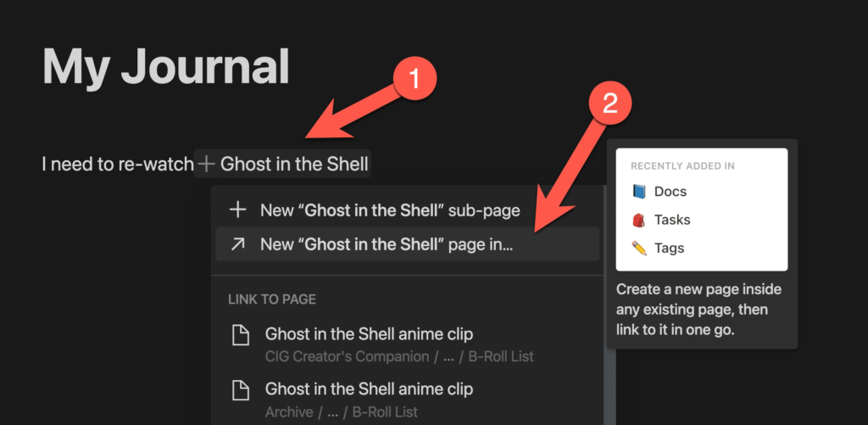Click the red backpack icon beside Tasks

point(639,221)
